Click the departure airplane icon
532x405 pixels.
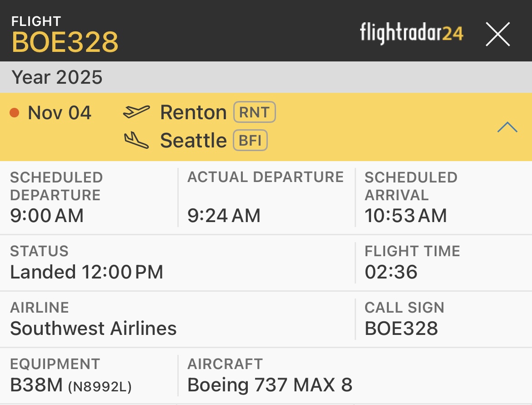click(x=136, y=112)
